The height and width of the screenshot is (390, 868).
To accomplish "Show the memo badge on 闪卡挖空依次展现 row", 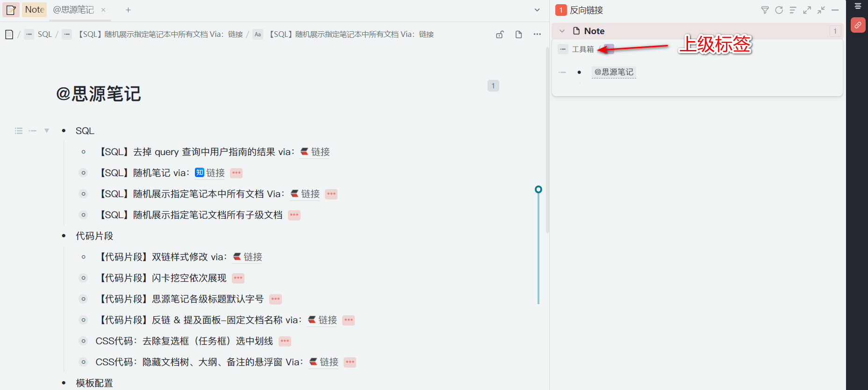I will (238, 278).
